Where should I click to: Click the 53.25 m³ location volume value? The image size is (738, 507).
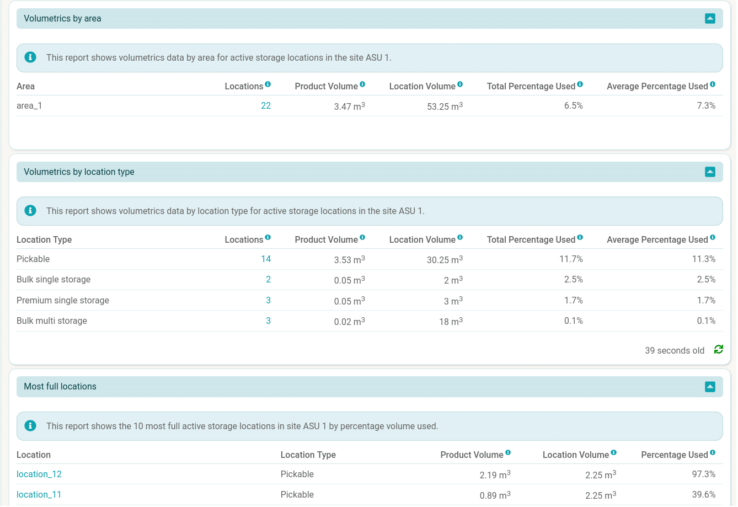tap(445, 106)
